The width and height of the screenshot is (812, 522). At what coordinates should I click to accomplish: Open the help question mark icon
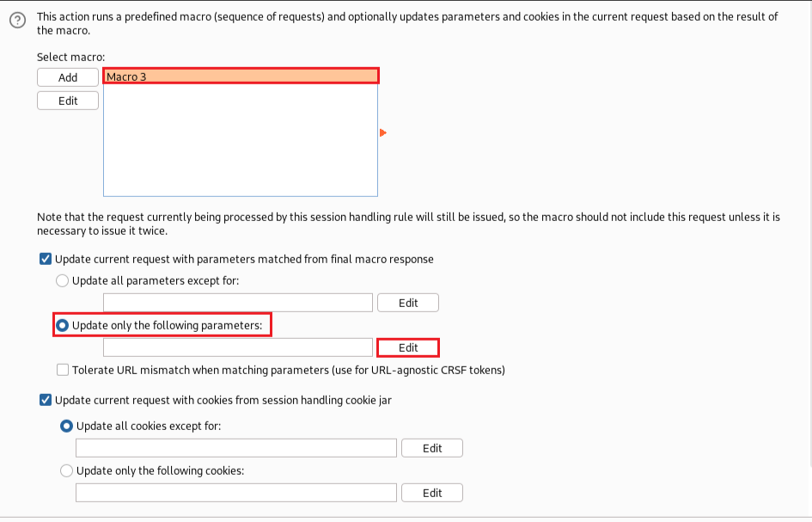[17, 21]
